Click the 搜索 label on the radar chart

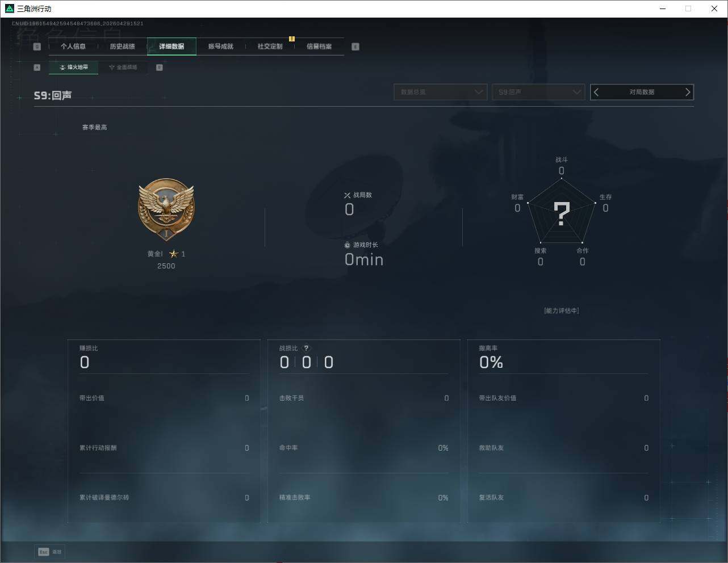click(541, 251)
